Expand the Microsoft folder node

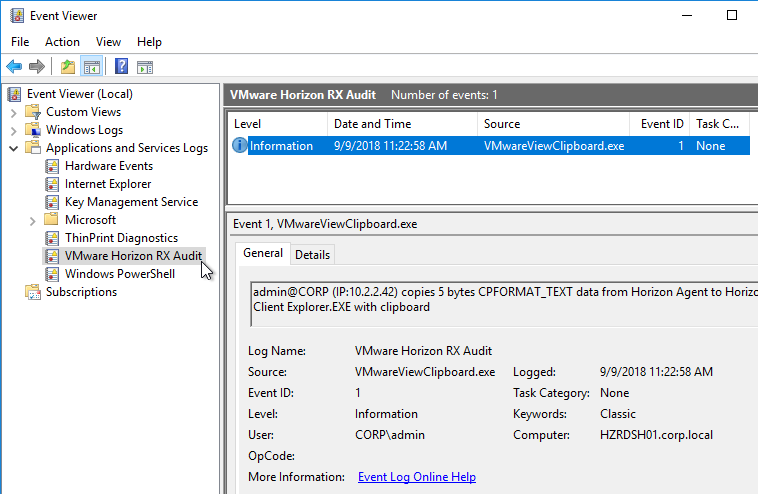pyautogui.click(x=32, y=221)
